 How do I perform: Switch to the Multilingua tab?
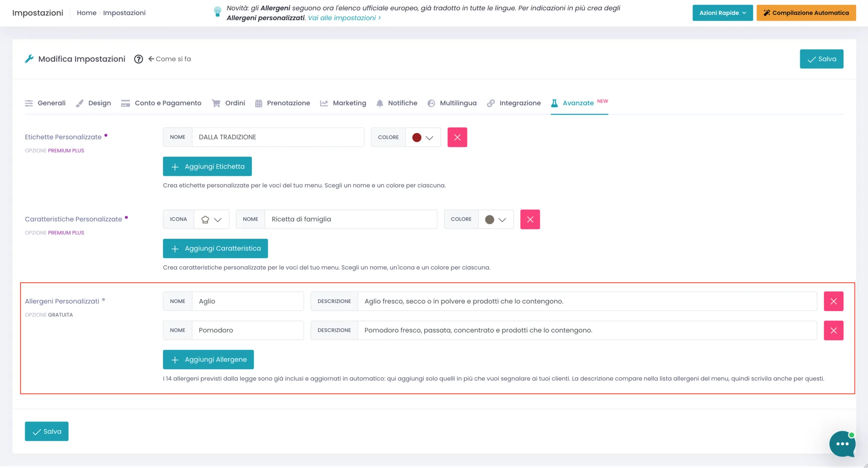(452, 103)
